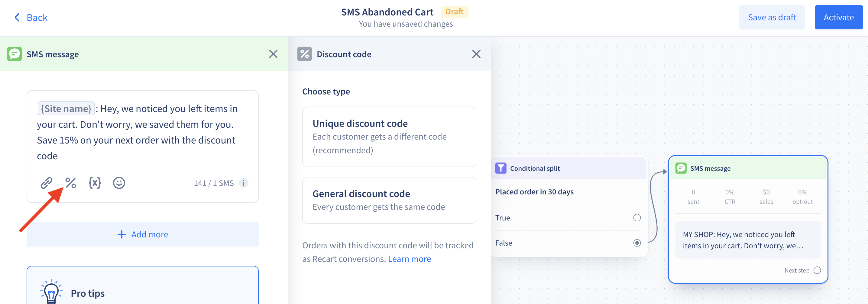Insert a variable with the {x} icon
This screenshot has width=868, height=304.
95,183
